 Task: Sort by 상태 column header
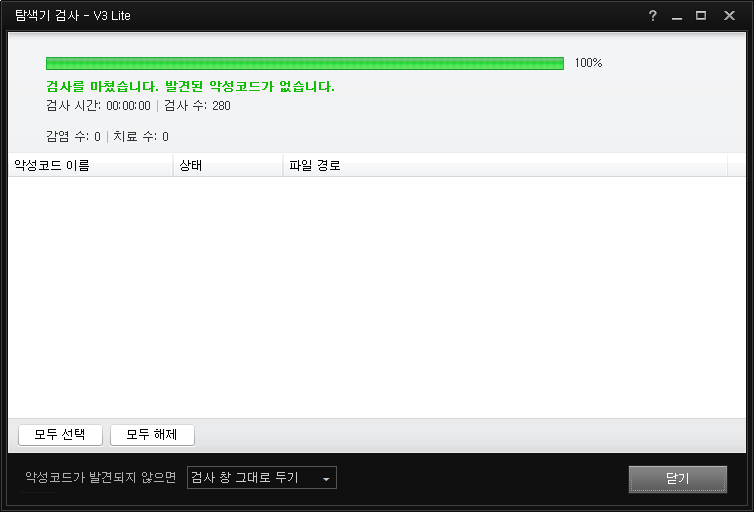click(228, 165)
